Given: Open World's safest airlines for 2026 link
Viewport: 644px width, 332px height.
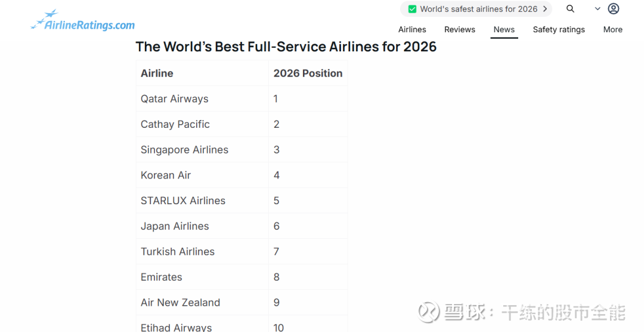Looking at the screenshot, I should pyautogui.click(x=478, y=9).
